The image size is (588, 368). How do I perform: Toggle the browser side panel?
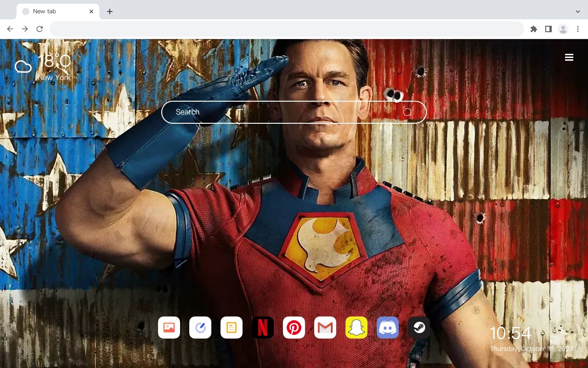[x=548, y=29]
